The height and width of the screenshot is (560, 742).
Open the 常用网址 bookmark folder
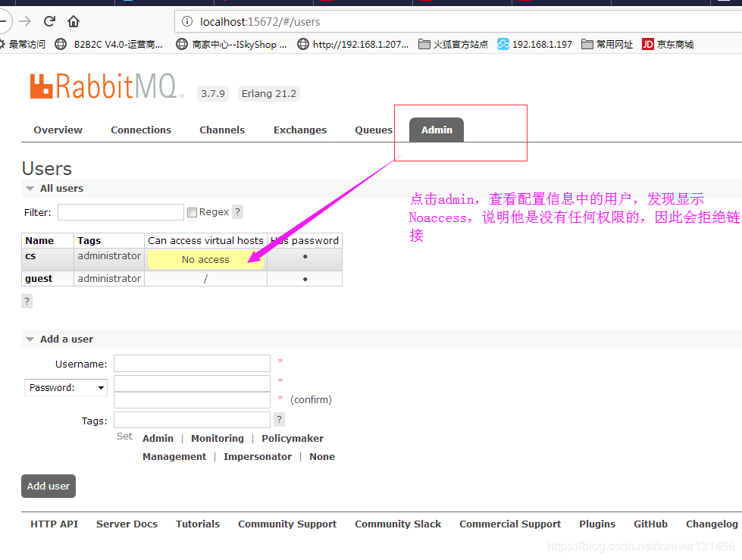click(607, 45)
